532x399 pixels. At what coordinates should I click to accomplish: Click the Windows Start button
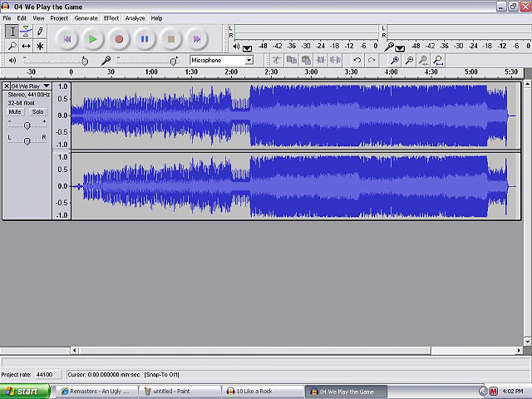[x=25, y=392]
